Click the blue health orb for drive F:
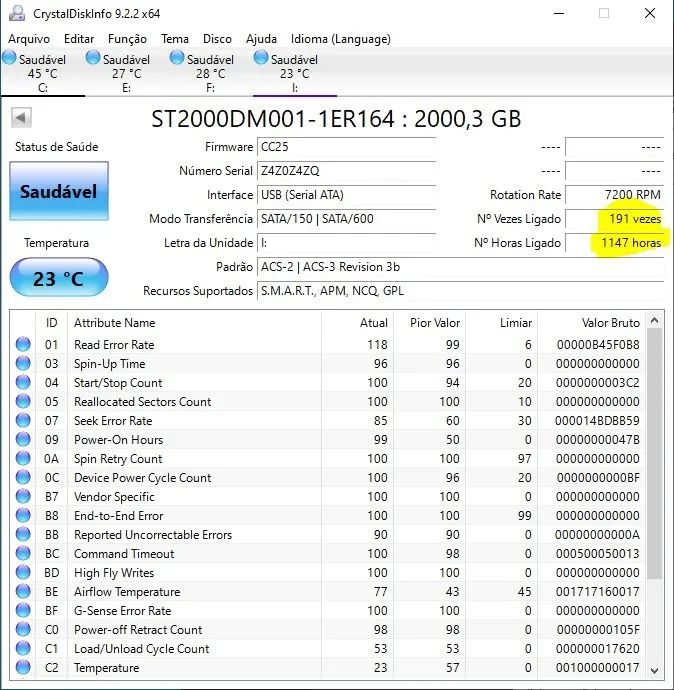Viewport: 674px width, 690px height. [x=177, y=57]
